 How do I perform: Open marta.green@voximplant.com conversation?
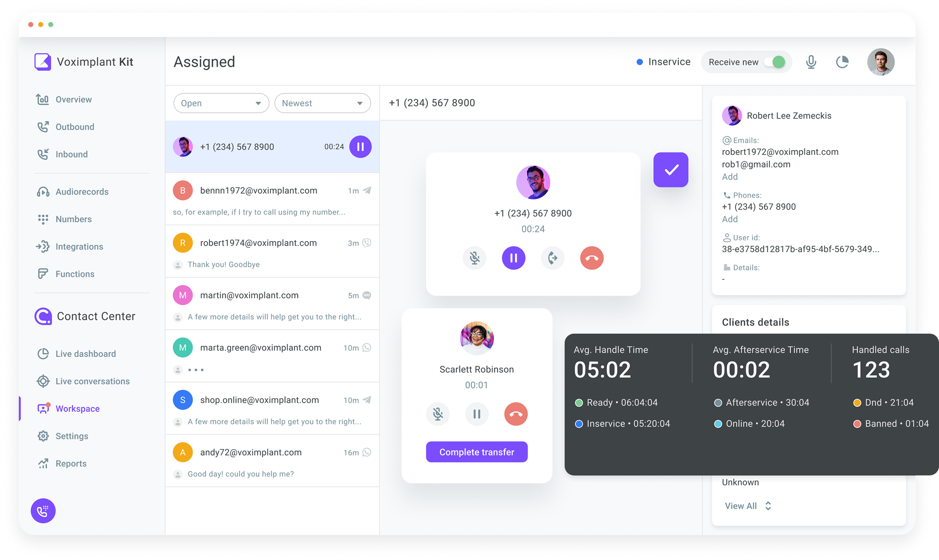272,357
